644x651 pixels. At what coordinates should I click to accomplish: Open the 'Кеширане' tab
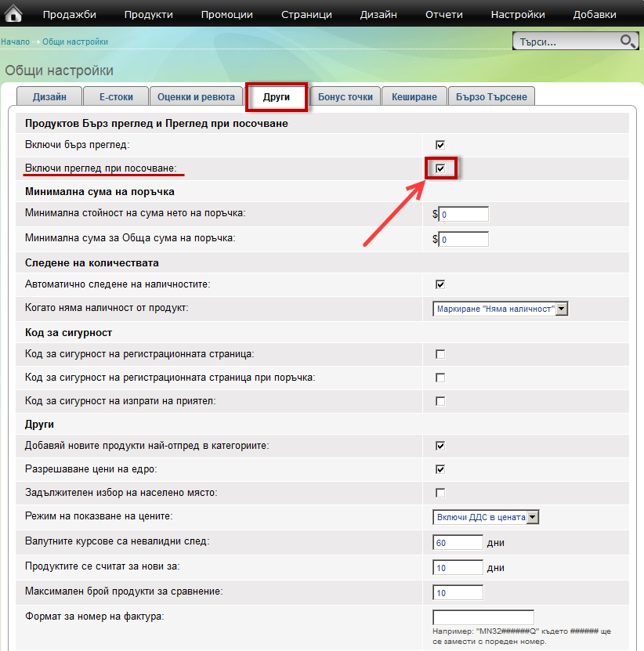tap(415, 96)
